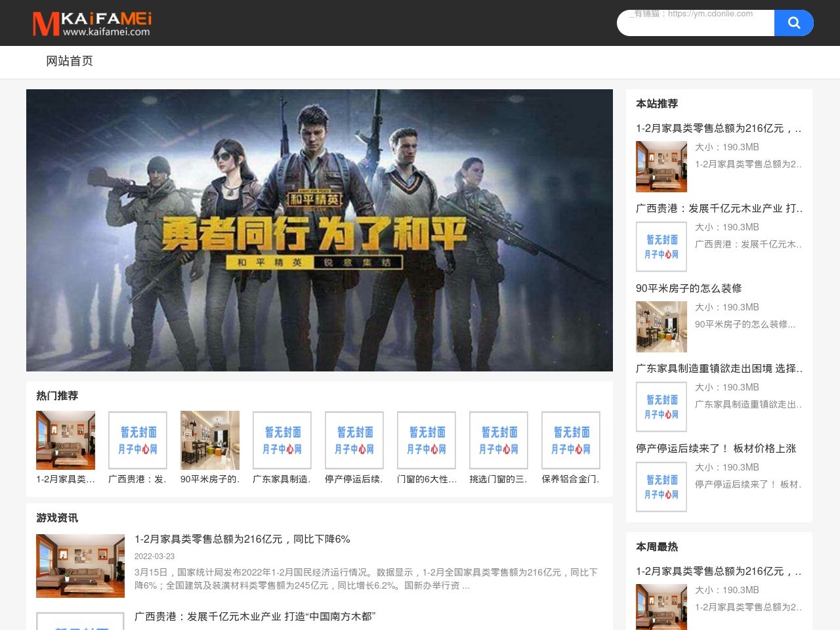Click 游戏资讯 room thumbnail of first article
The width and height of the screenshot is (840, 630).
(80, 566)
